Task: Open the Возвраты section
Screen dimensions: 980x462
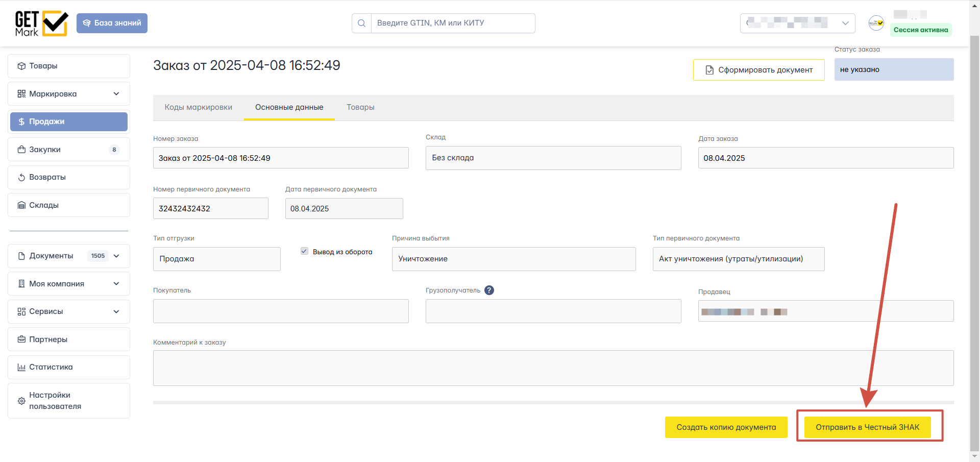Action: click(69, 177)
